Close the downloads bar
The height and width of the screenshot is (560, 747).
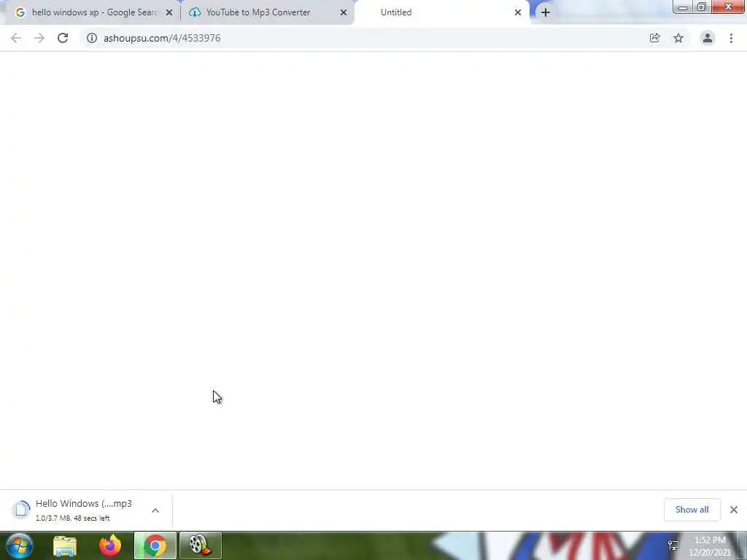click(734, 510)
